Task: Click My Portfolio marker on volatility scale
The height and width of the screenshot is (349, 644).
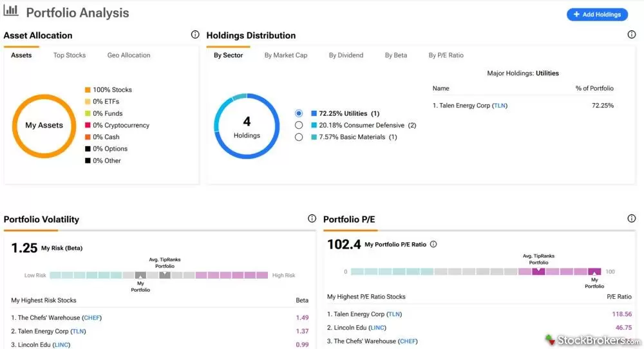Action: coord(140,276)
